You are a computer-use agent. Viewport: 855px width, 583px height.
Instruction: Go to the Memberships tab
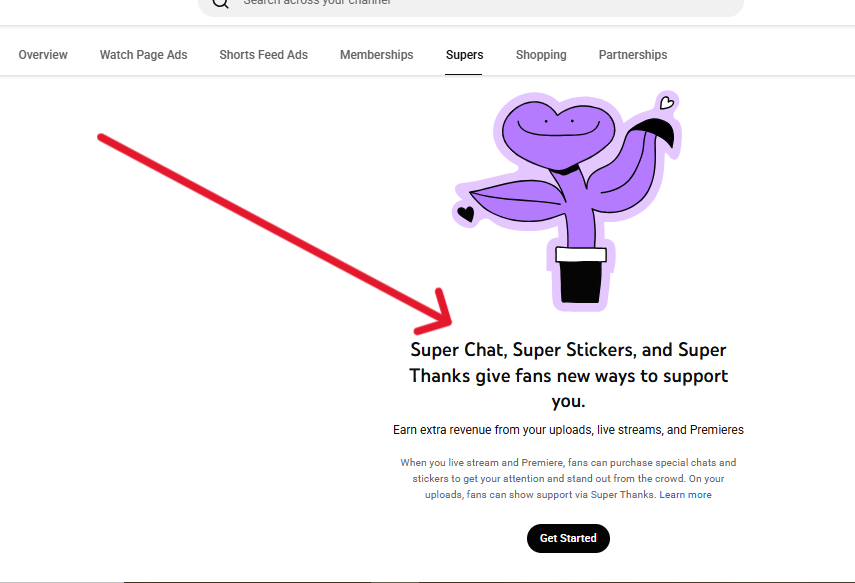point(377,55)
